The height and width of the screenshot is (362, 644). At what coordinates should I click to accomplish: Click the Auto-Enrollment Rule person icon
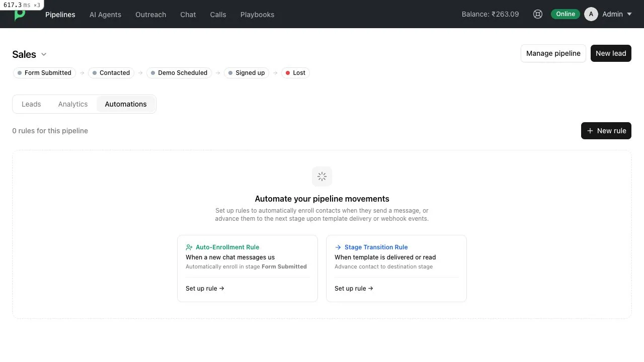[189, 247]
